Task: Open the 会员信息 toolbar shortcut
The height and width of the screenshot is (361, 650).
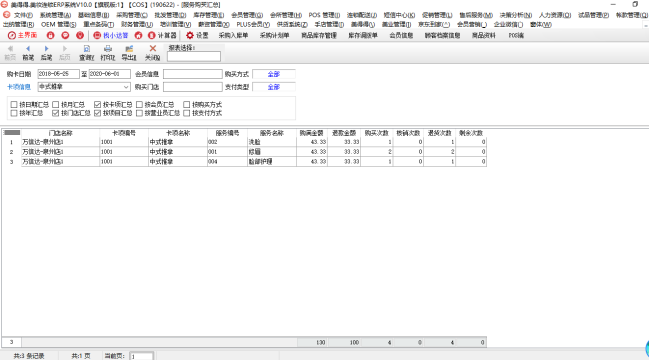Action: (x=401, y=36)
